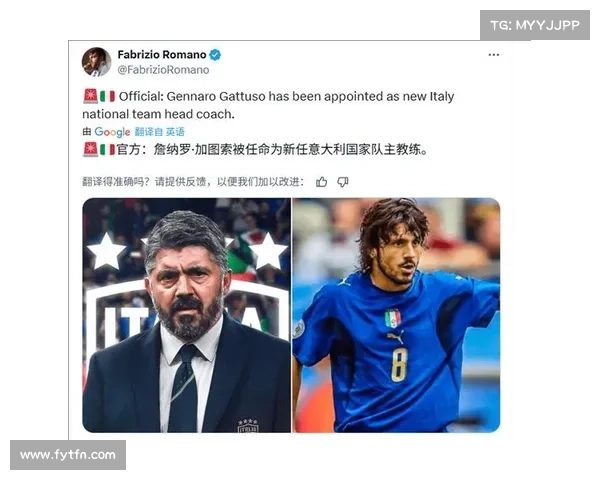Click the TG: MYYJJPP watermark label
Screen dimensions: 600x480
pyautogui.click(x=535, y=25)
